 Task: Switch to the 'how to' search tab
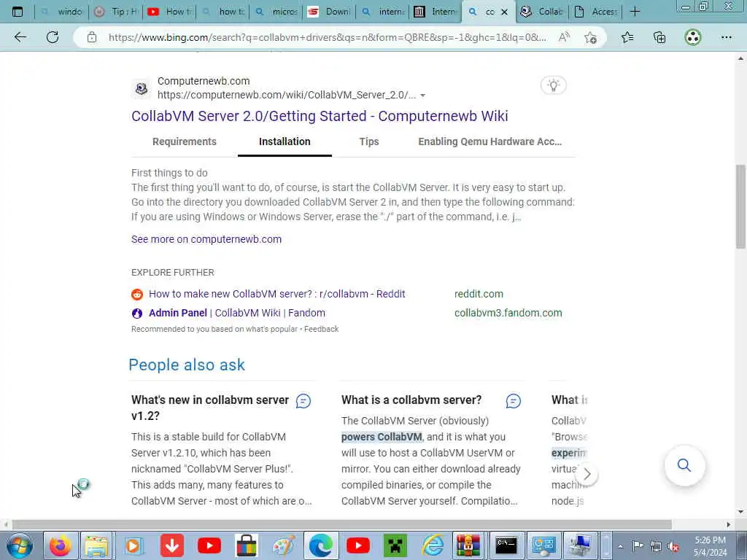tap(223, 12)
